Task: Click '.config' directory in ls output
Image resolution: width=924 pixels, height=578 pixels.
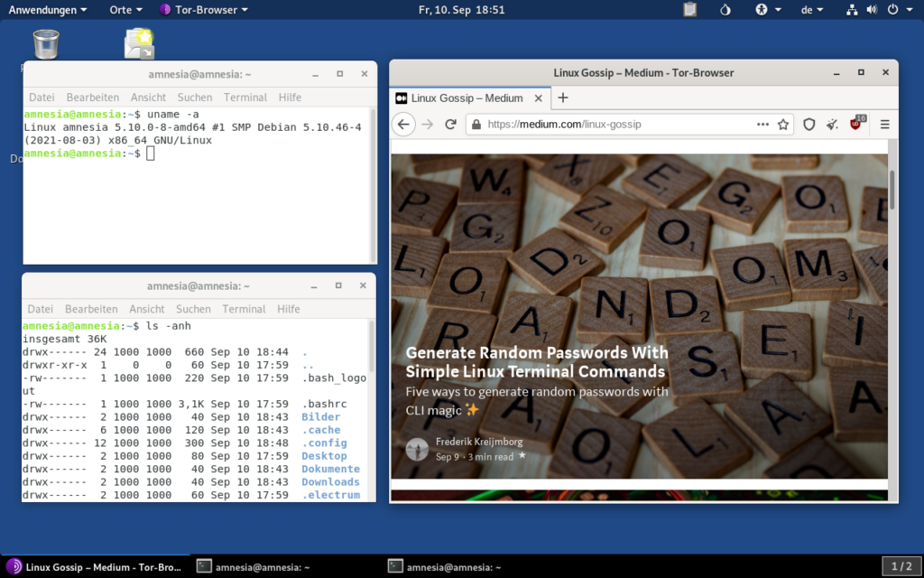Action: pos(324,443)
